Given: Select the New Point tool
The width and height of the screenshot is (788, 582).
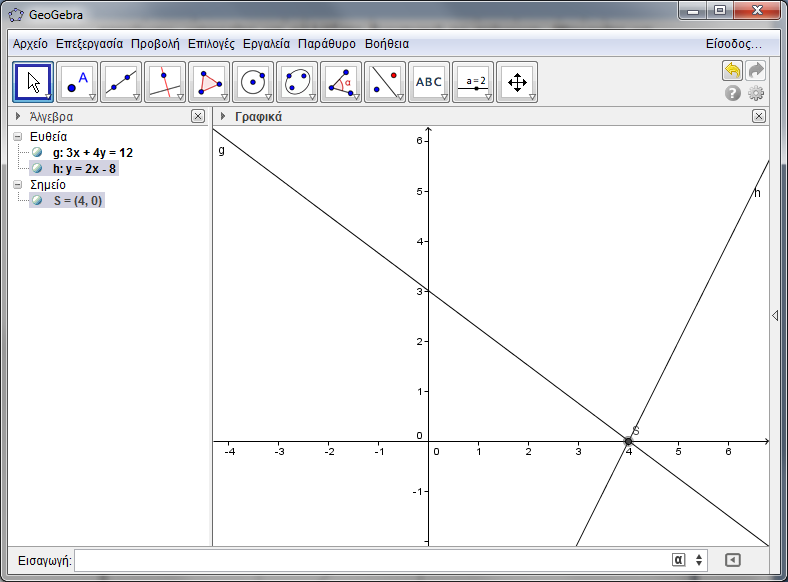Looking at the screenshot, I should coord(77,82).
